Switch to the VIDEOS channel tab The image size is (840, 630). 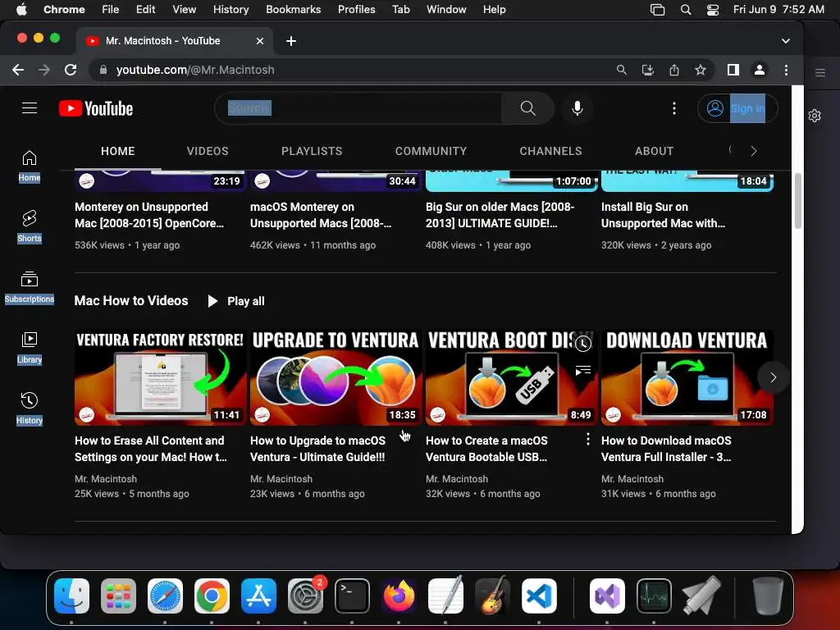[208, 151]
